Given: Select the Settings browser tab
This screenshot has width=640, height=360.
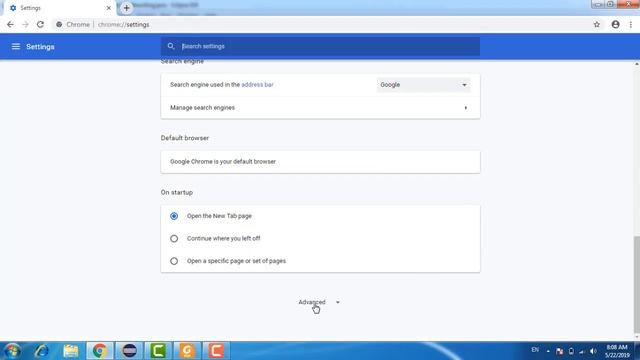Looking at the screenshot, I should point(60,8).
